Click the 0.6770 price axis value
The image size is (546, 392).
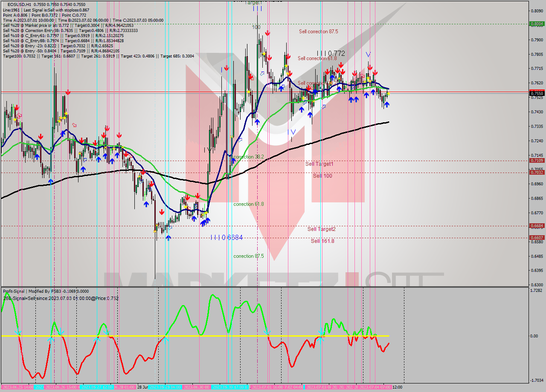pyautogui.click(x=537, y=213)
